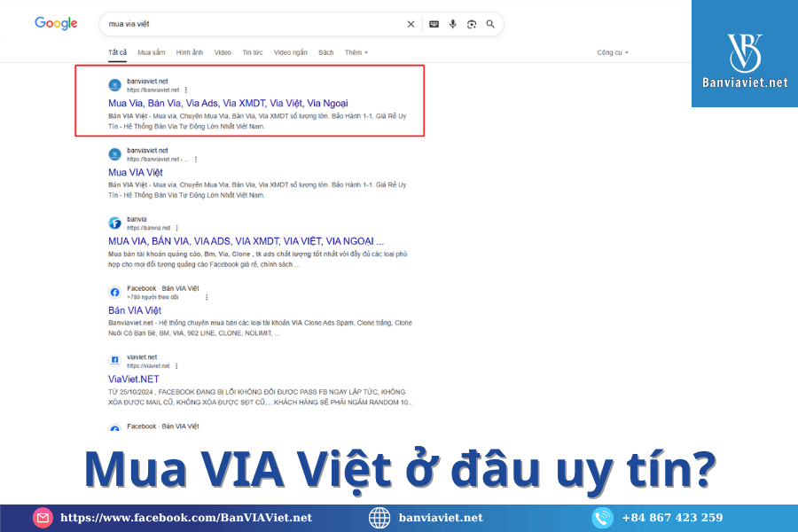Viewport: 798px width, 532px height.
Task: Click 'https://www.facebook.com/BanVIAViet.net' footer text
Action: [186, 518]
